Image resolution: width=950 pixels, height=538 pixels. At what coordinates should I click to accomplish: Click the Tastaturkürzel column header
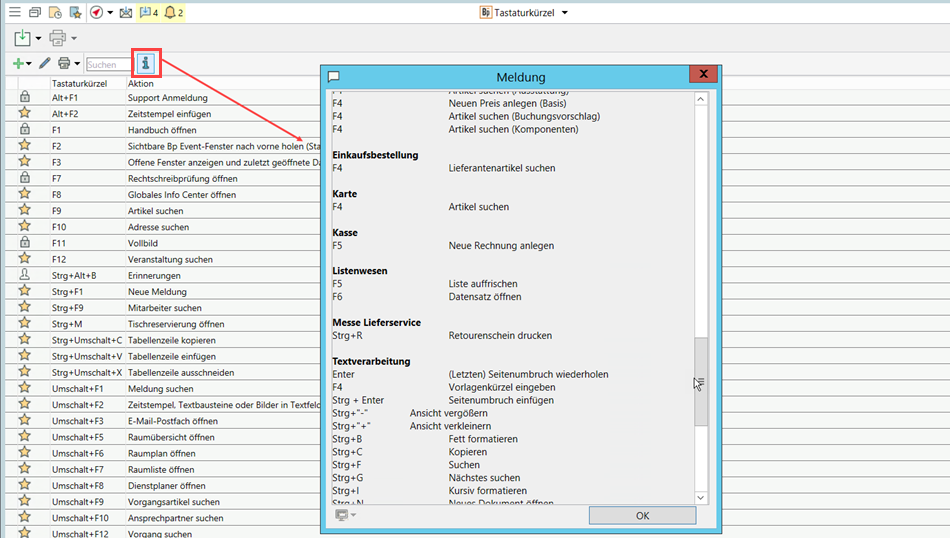point(80,83)
